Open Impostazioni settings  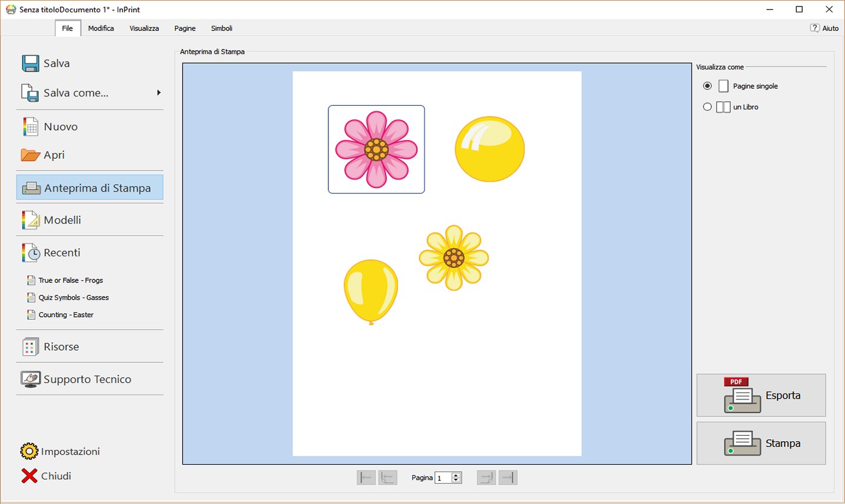click(71, 450)
